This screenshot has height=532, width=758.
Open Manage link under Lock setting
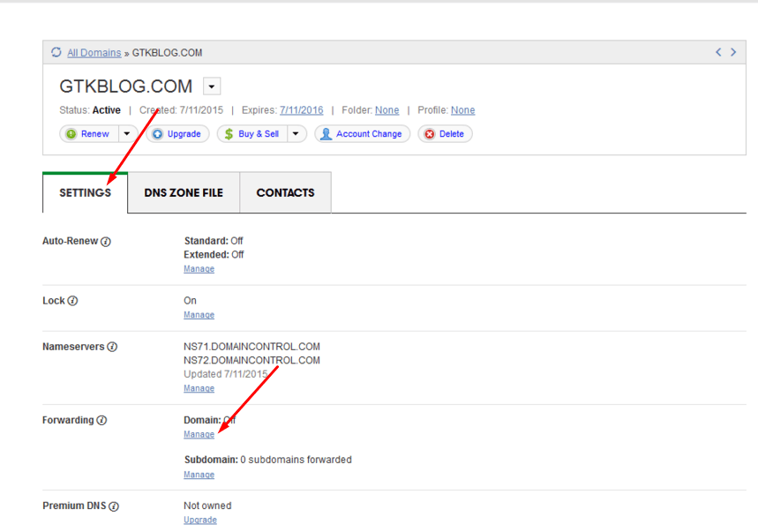click(x=199, y=315)
